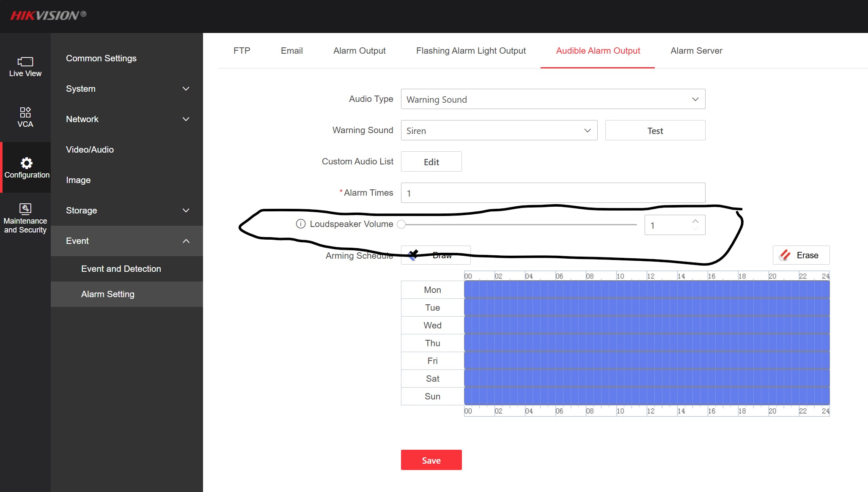Click the Alarm Times input field

552,193
